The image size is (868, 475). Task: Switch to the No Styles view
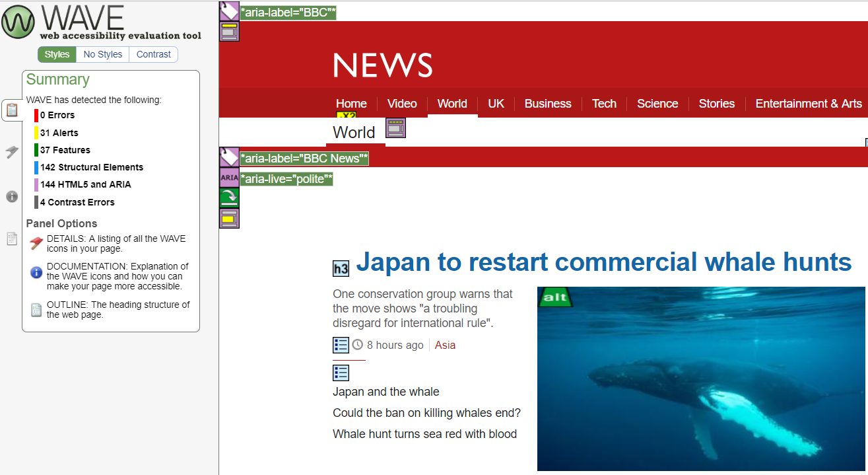pyautogui.click(x=102, y=54)
